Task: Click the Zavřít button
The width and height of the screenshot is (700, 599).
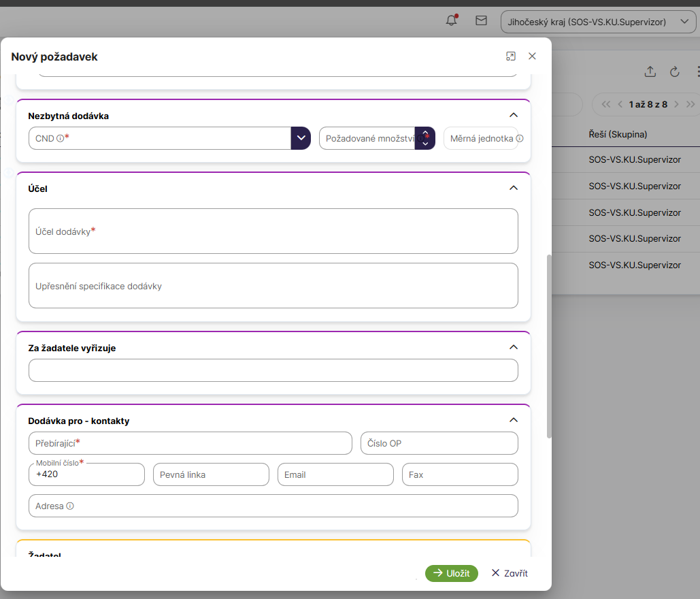Action: [x=510, y=573]
